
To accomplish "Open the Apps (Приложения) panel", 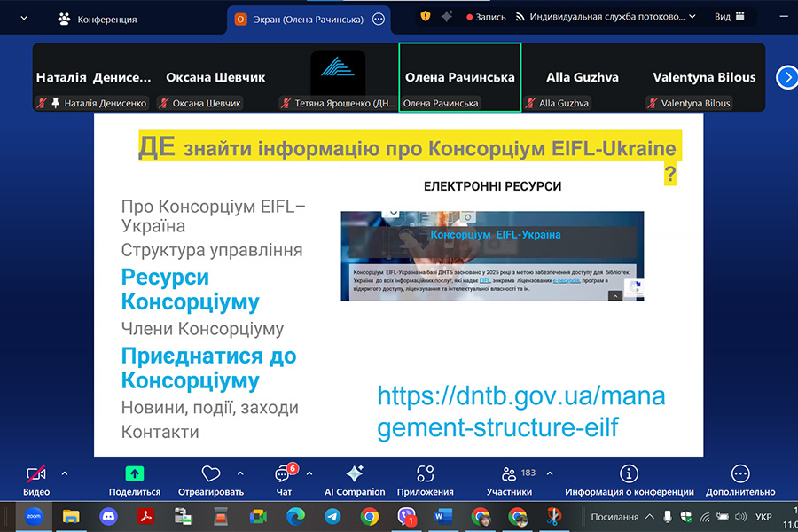I will 425,480.
